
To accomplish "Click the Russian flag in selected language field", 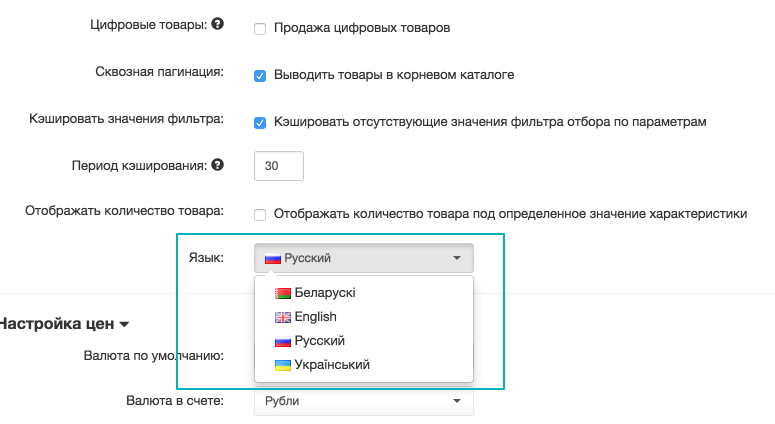I will (273, 258).
